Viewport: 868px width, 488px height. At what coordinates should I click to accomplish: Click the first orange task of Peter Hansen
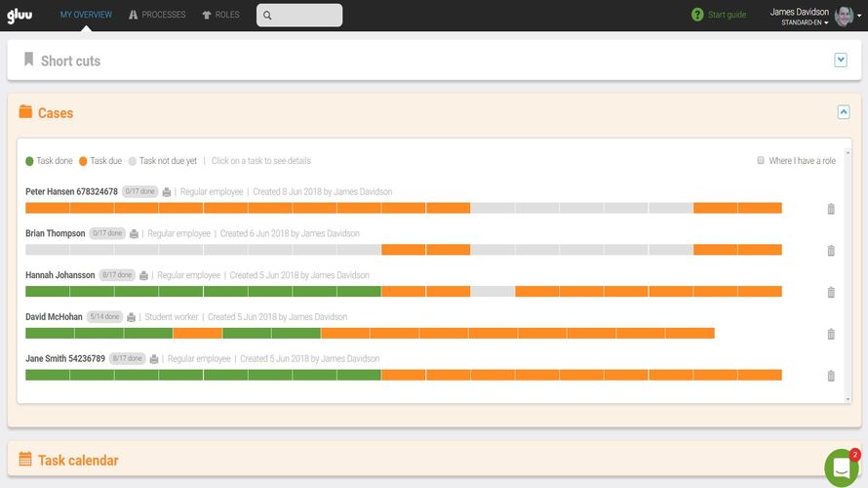tap(48, 208)
